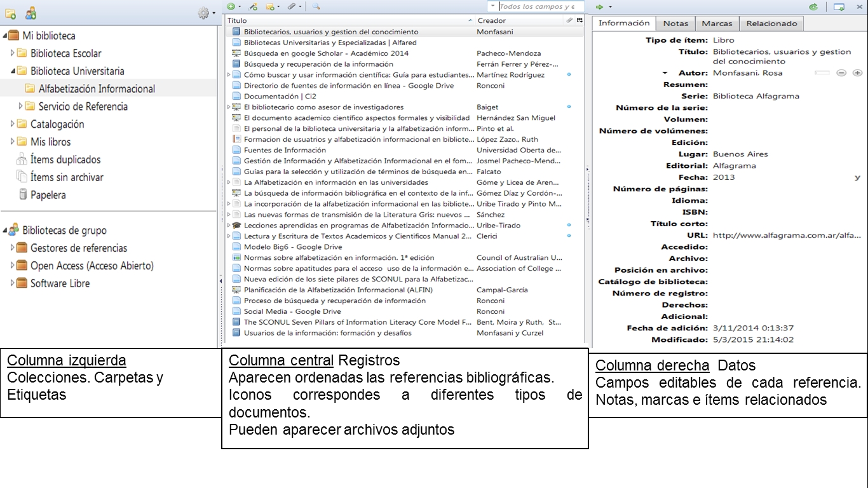Click the New Group icon
868x488 pixels.
coord(31,13)
